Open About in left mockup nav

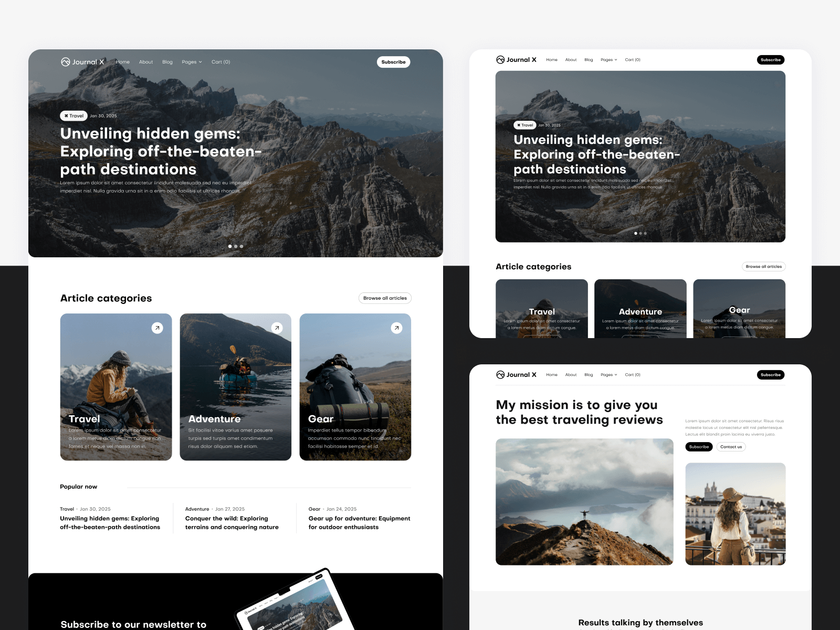tap(146, 62)
